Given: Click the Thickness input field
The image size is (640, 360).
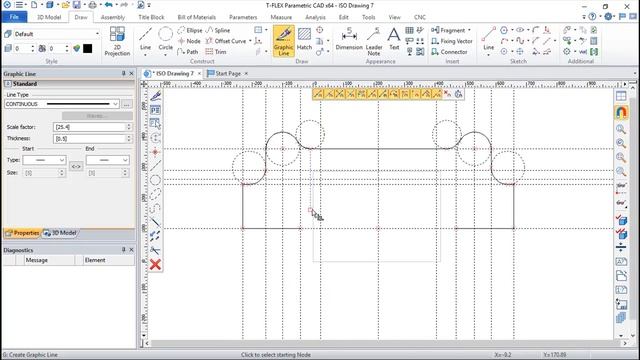Looking at the screenshot, I should tap(89, 139).
